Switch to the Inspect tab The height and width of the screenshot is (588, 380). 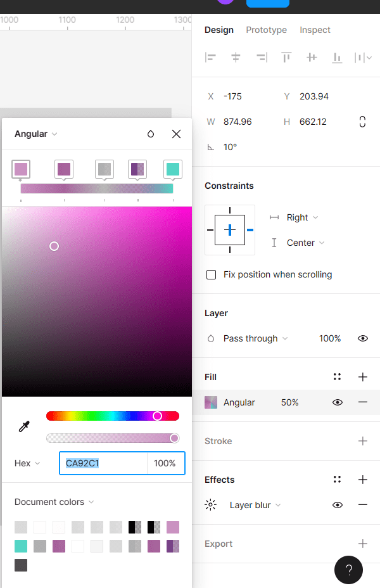(x=315, y=30)
